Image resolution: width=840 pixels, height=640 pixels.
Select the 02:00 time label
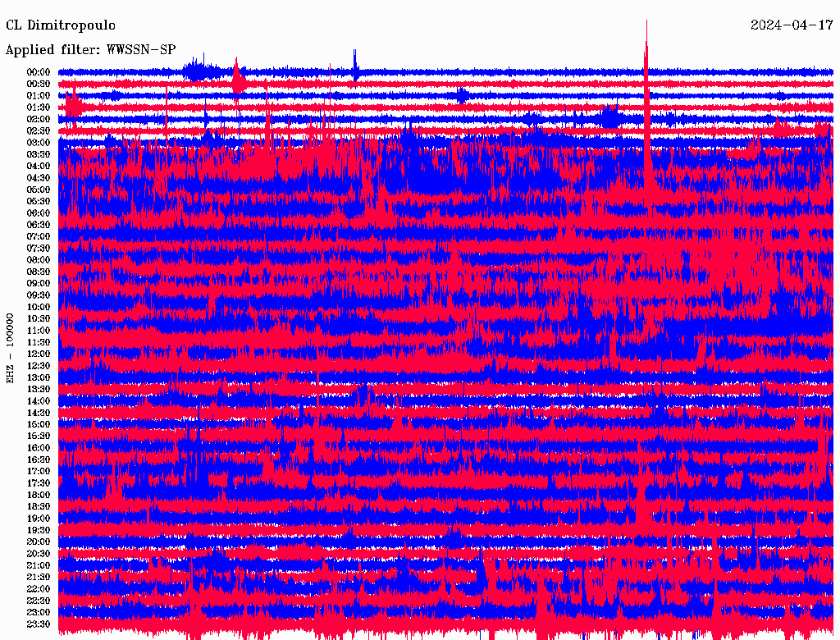pos(39,119)
